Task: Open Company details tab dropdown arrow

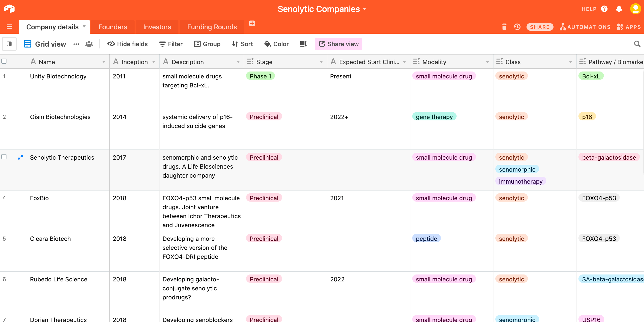Action: (84, 27)
